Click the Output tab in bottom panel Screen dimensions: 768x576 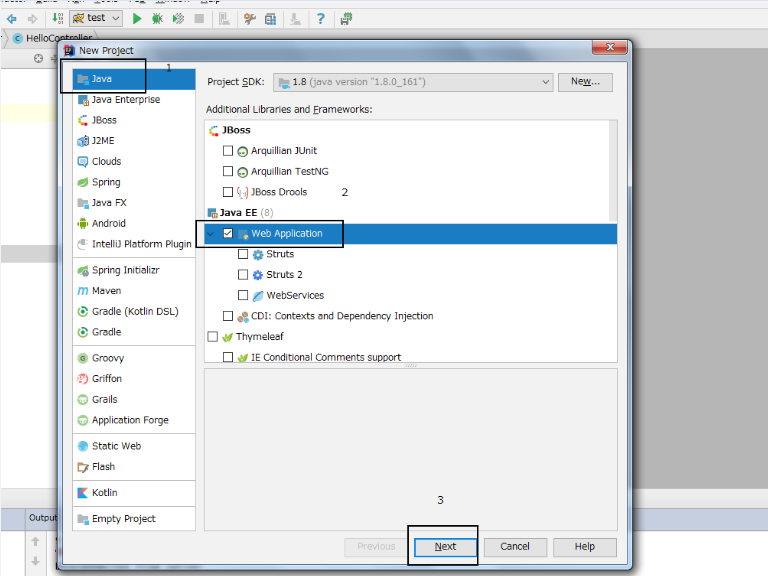(42, 518)
